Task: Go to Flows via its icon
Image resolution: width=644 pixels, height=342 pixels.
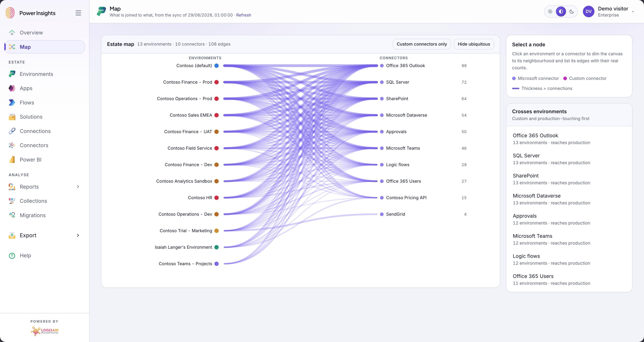Action: click(12, 102)
